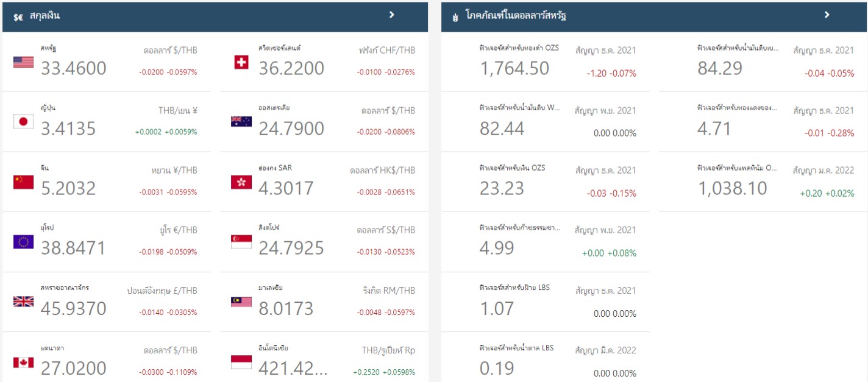
Task: Open the โภคภัณฑ์ในดอลลาร์สหรัฐ header title
Action: [x=515, y=16]
